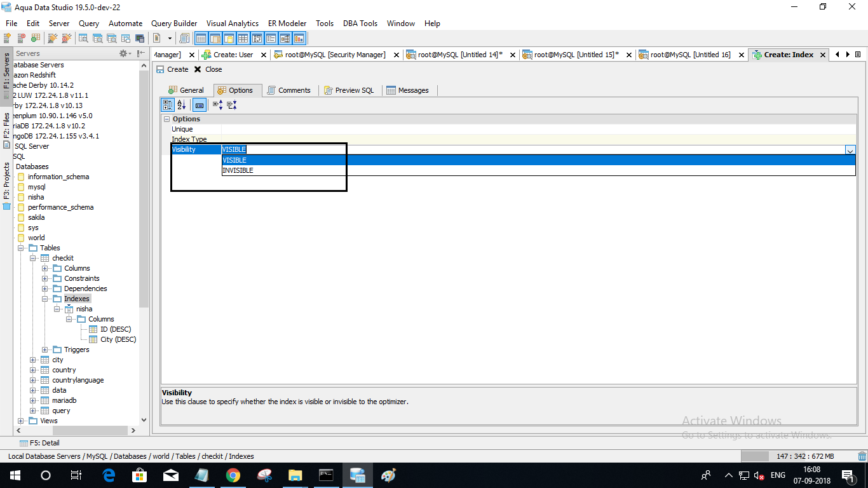Choose INVISIBLE from the dropdown list
The height and width of the screenshot is (488, 868).
[x=538, y=170]
